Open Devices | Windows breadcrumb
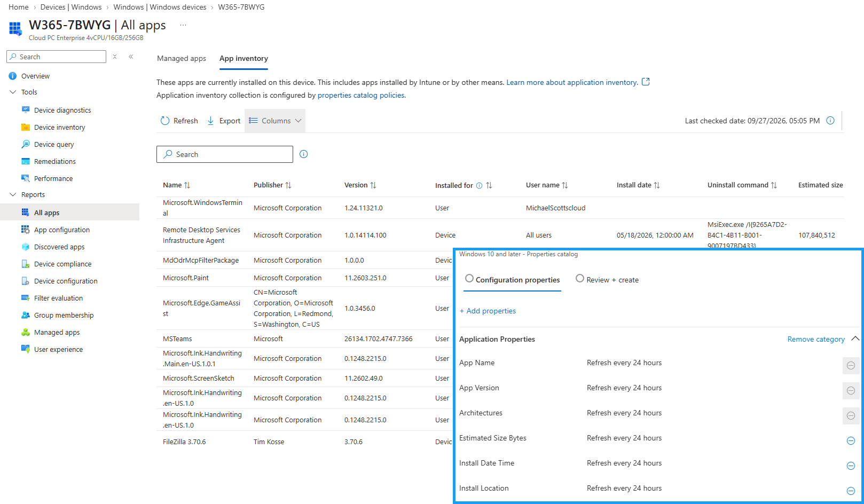This screenshot has height=504, width=864. [71, 7]
